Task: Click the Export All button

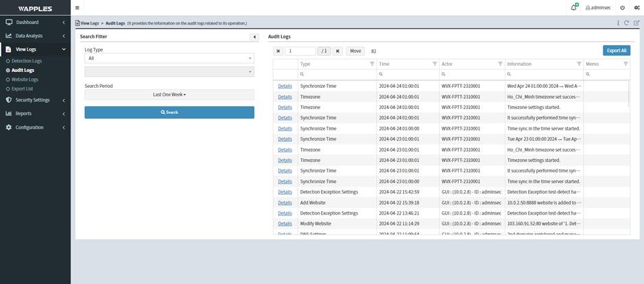Action: point(616,51)
